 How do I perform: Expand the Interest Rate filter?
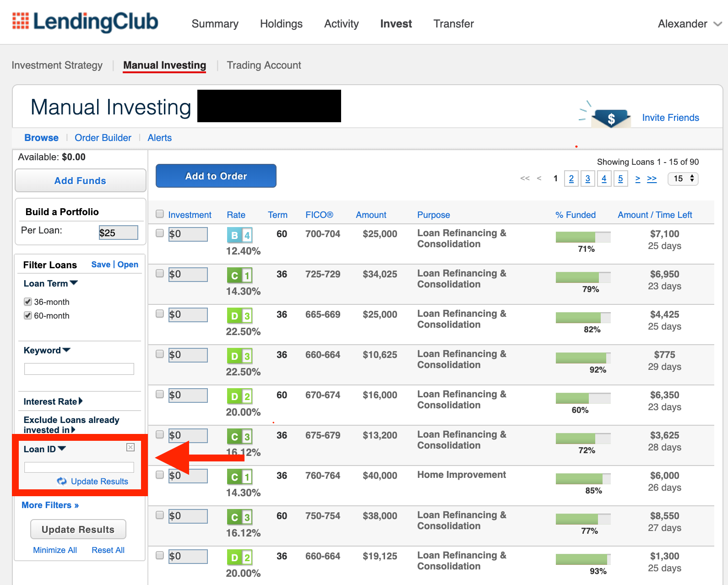[53, 401]
